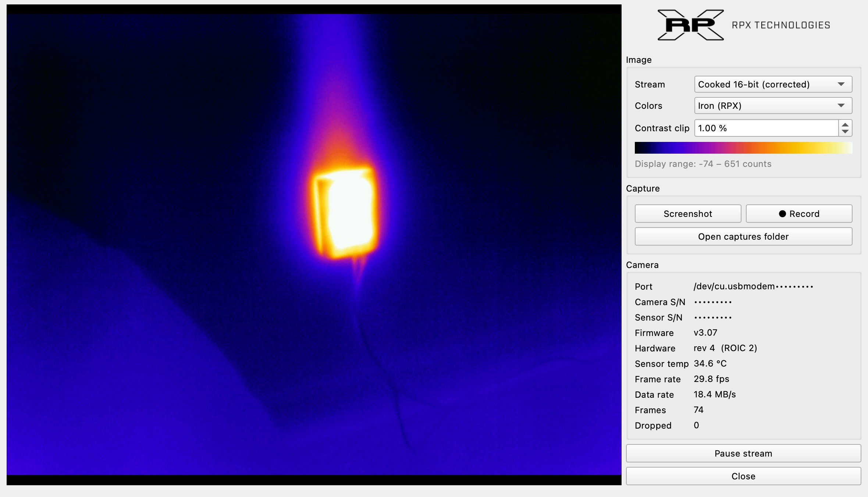Viewport: 868px width, 497px height.
Task: Click the RPX logo icon
Action: [x=690, y=25]
